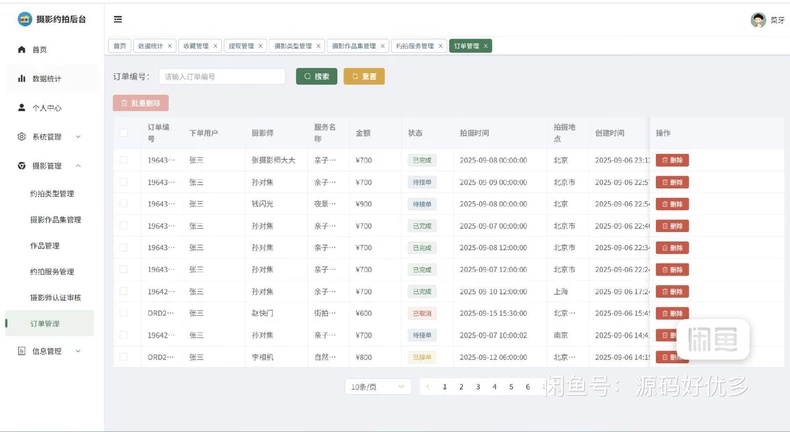Image resolution: width=790 pixels, height=432 pixels.
Task: Open the user avatar in top right
Action: pyautogui.click(x=758, y=20)
